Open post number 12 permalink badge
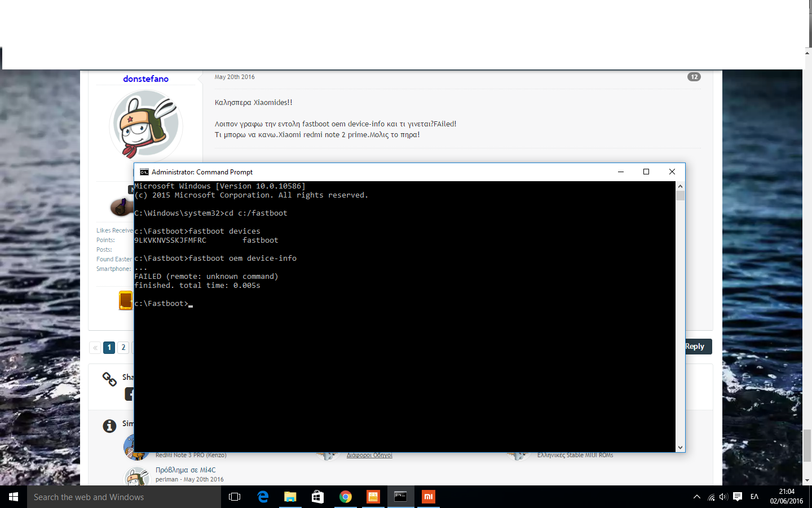 (x=694, y=77)
